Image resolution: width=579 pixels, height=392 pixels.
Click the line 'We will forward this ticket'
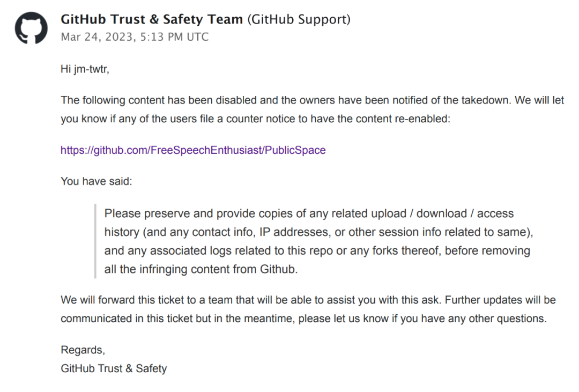(x=308, y=300)
